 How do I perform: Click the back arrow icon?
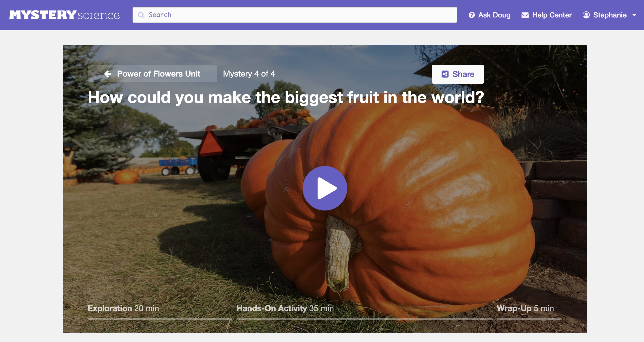point(107,74)
